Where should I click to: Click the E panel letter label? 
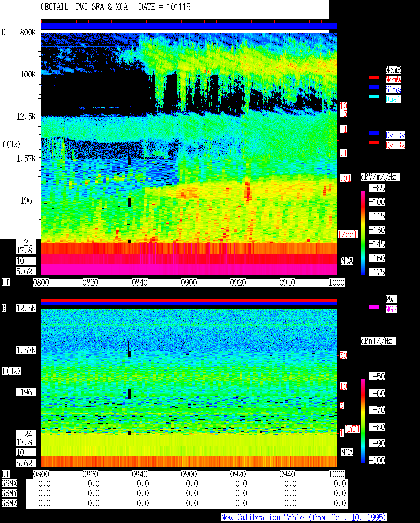click(x=3, y=33)
